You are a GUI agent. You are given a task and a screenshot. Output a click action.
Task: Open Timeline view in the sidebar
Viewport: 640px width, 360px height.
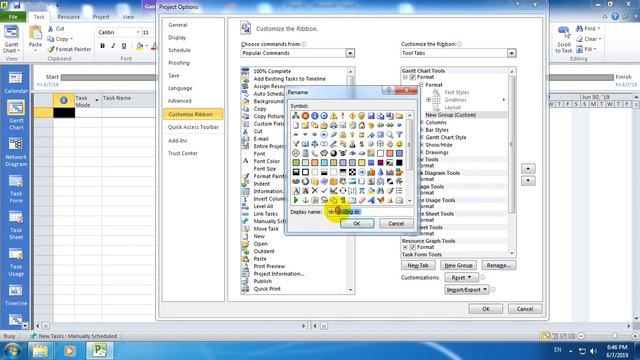click(16, 295)
